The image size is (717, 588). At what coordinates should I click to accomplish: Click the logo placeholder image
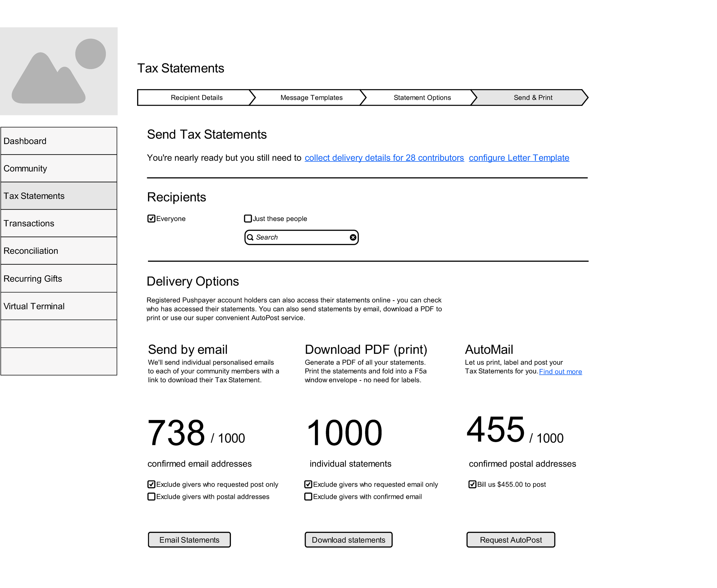[59, 71]
